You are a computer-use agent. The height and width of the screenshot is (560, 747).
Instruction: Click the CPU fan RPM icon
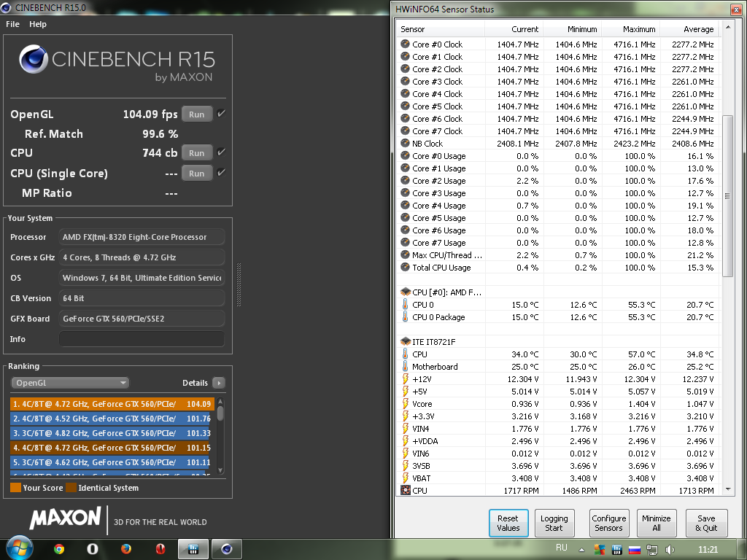pos(406,490)
